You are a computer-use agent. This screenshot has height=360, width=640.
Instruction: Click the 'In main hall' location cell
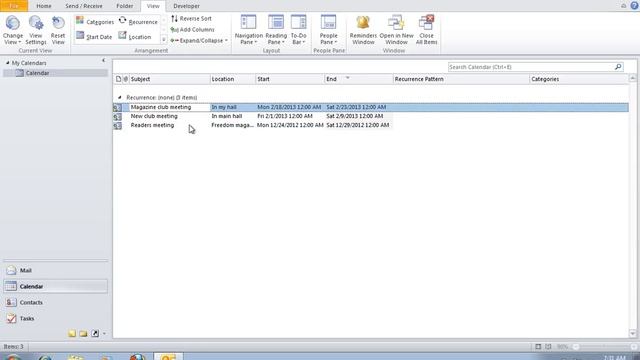227,116
